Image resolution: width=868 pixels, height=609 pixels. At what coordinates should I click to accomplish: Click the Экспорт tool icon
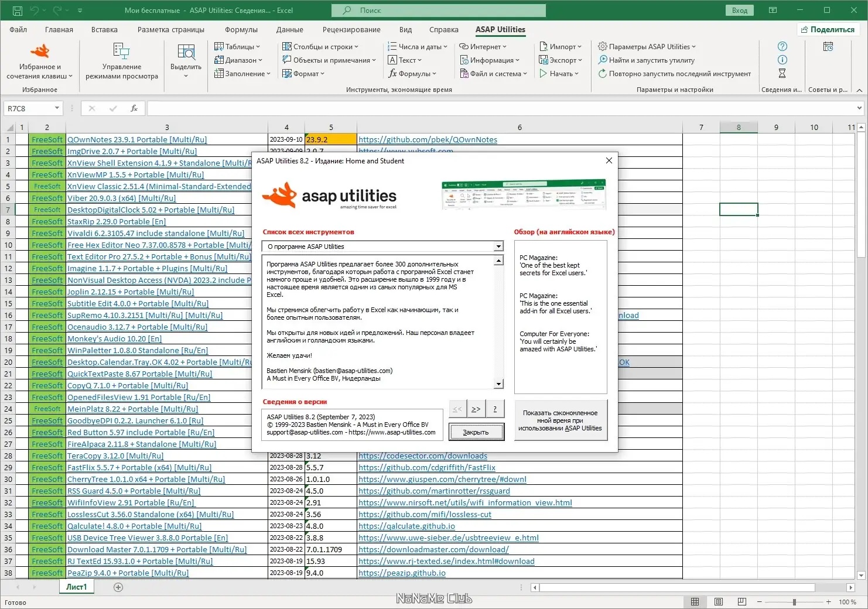[x=545, y=60]
